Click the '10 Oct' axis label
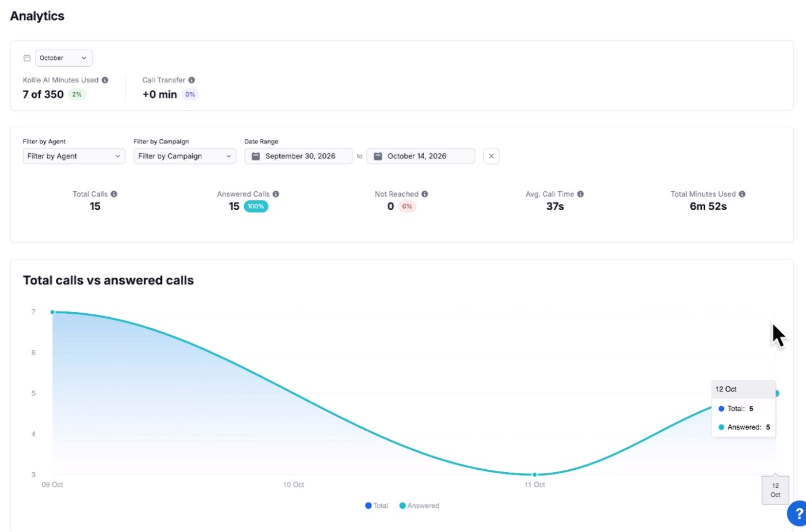 click(x=294, y=485)
